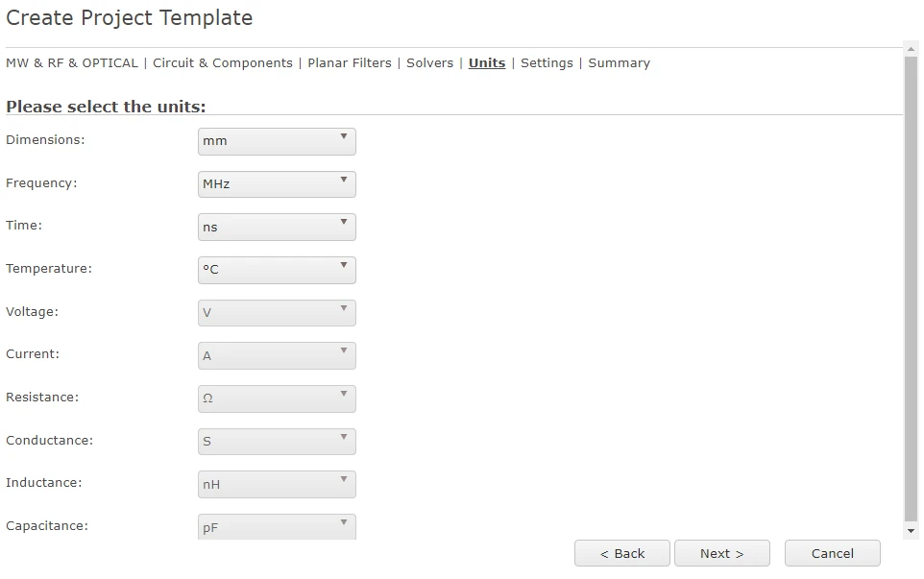Go back with the Back button
Image resolution: width=924 pixels, height=579 pixels.
click(622, 553)
